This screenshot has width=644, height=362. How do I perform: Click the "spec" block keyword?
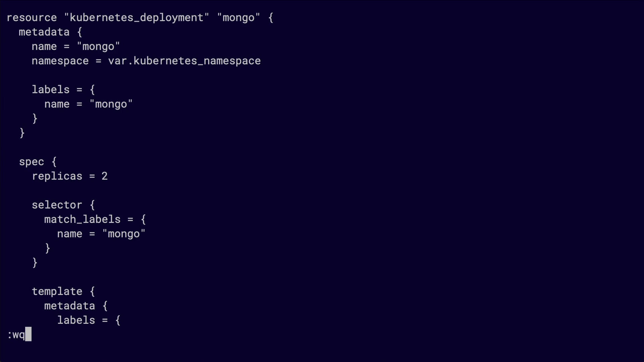click(32, 162)
